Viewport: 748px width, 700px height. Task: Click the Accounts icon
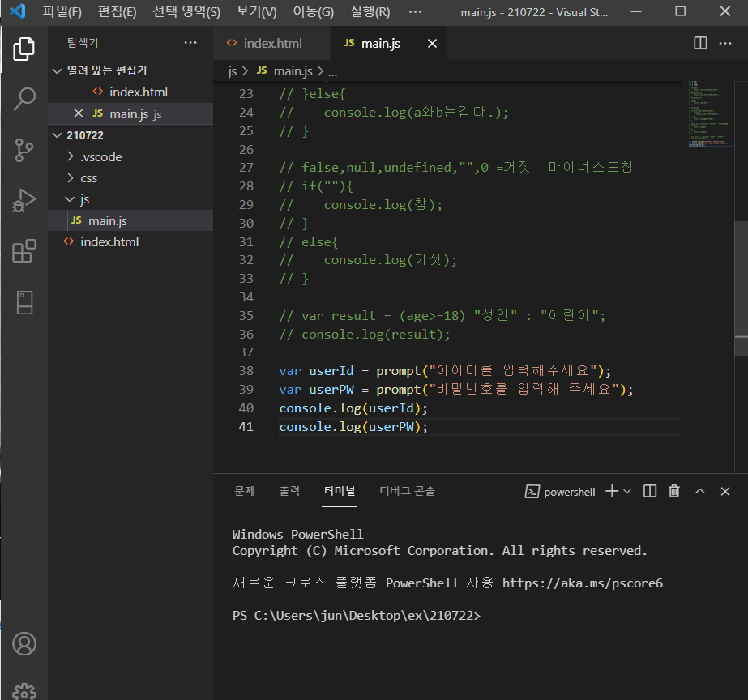[x=24, y=644]
